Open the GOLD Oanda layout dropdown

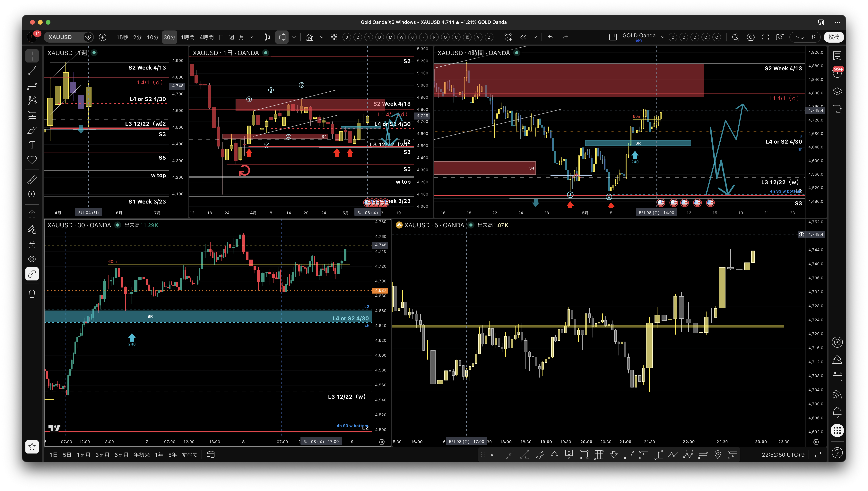pos(663,37)
